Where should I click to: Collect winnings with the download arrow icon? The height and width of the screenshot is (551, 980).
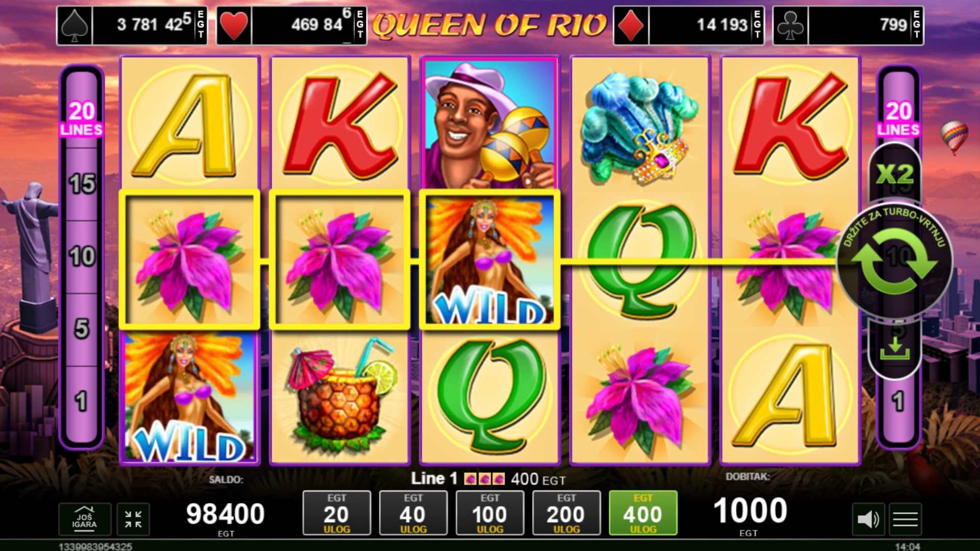[894, 348]
